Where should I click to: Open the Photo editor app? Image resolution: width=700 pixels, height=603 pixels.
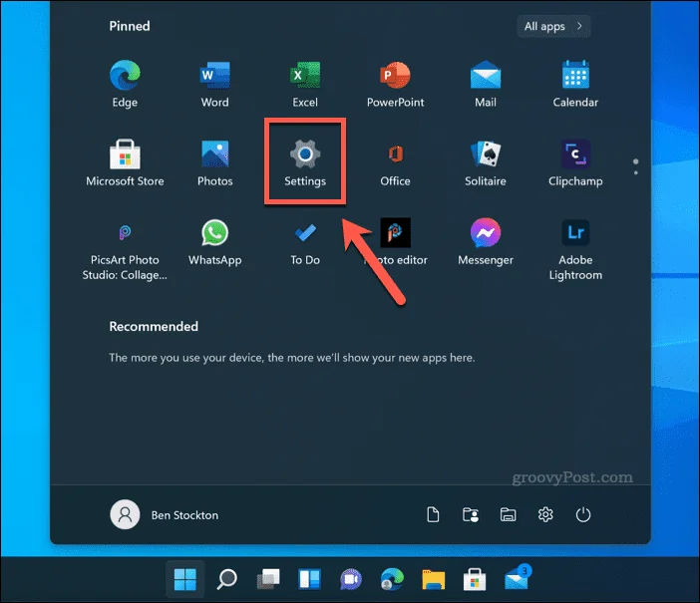395,242
